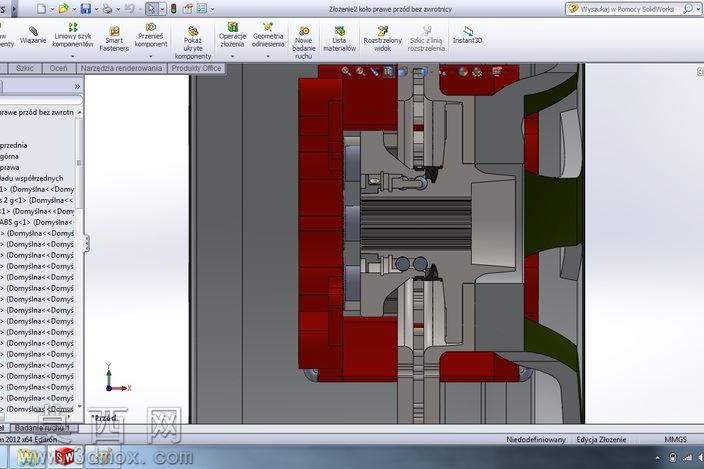This screenshot has width=704, height=469.
Task: Click the network signal tray icon
Action: tap(687, 458)
